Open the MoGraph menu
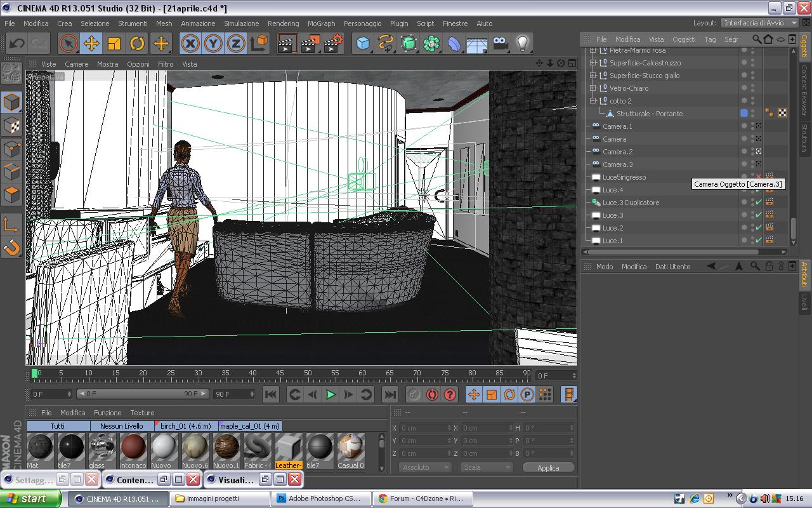Image resolution: width=812 pixels, height=508 pixels. pyautogui.click(x=321, y=23)
